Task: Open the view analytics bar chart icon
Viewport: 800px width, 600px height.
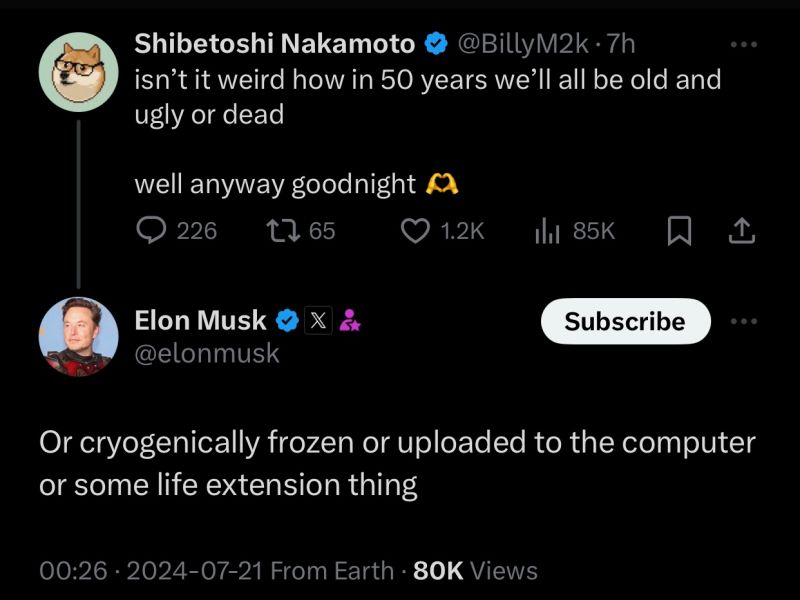Action: [547, 231]
